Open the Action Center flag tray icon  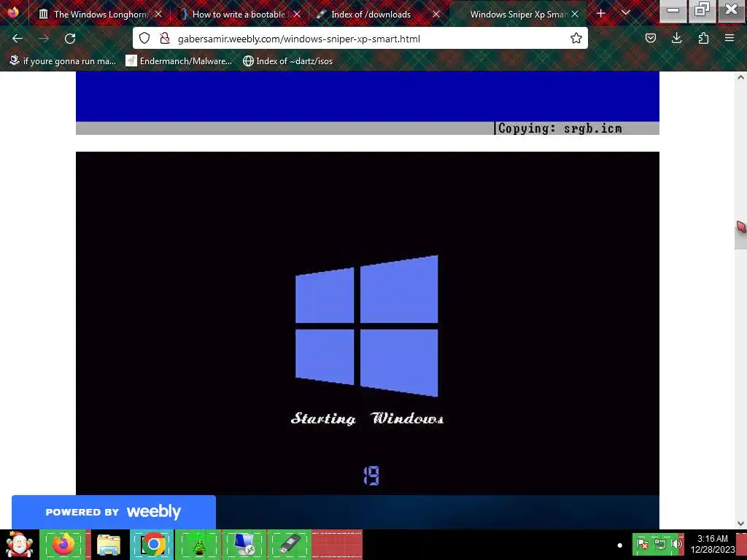643,544
